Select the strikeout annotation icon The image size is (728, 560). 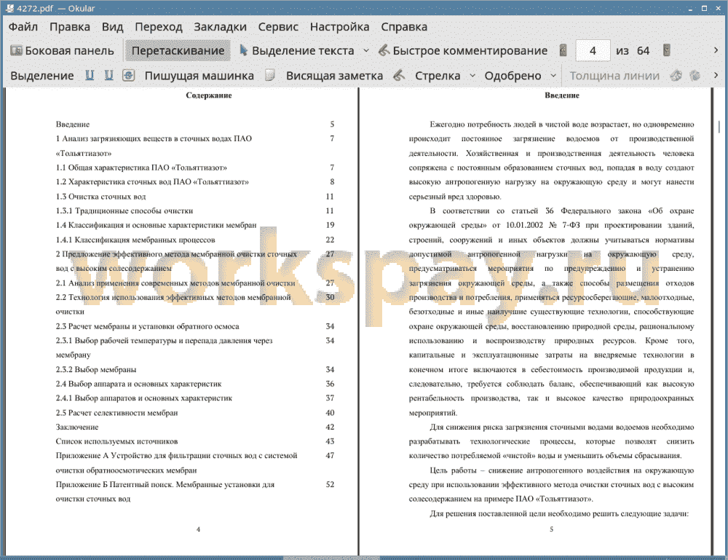click(128, 75)
